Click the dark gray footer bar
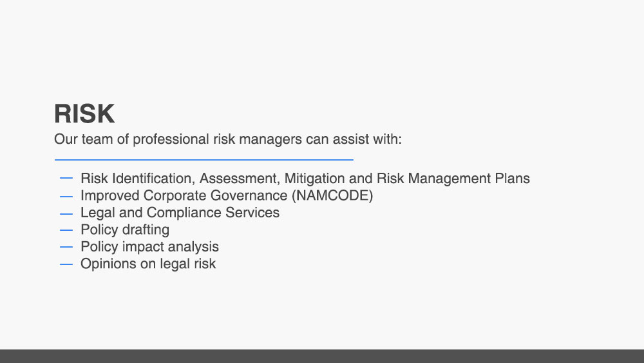 click(322, 356)
